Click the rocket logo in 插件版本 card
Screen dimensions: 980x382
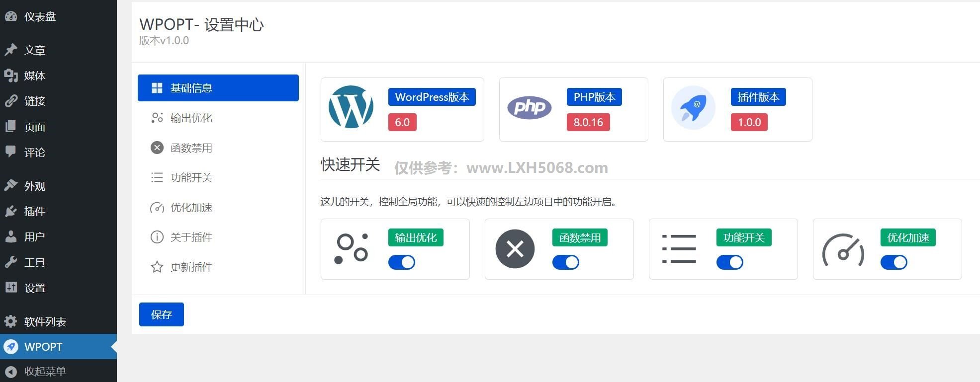click(693, 107)
